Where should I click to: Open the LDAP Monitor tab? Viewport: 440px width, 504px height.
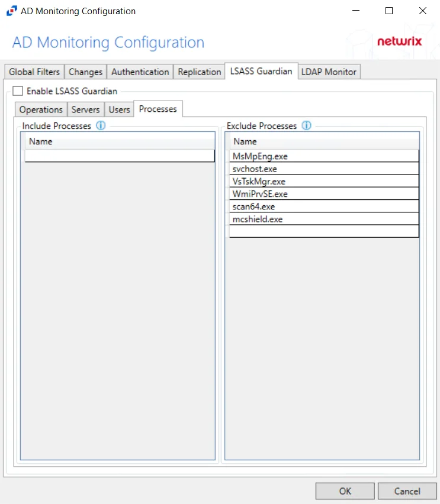point(329,72)
